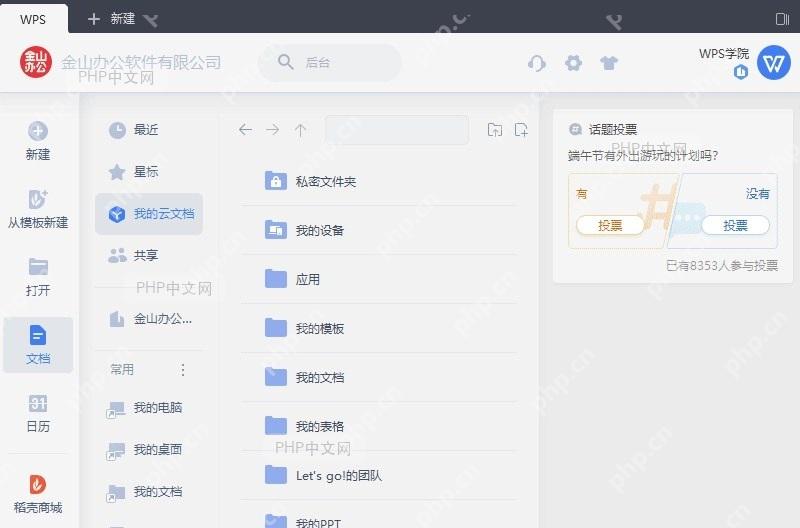This screenshot has height=528, width=800.
Task: Open settings gear icon
Action: pyautogui.click(x=573, y=63)
